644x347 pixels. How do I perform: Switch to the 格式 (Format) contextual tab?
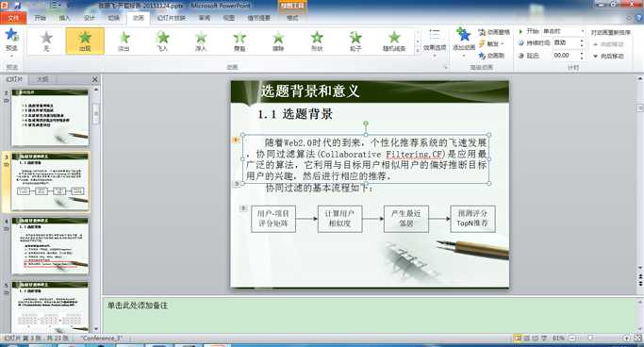tap(292, 18)
